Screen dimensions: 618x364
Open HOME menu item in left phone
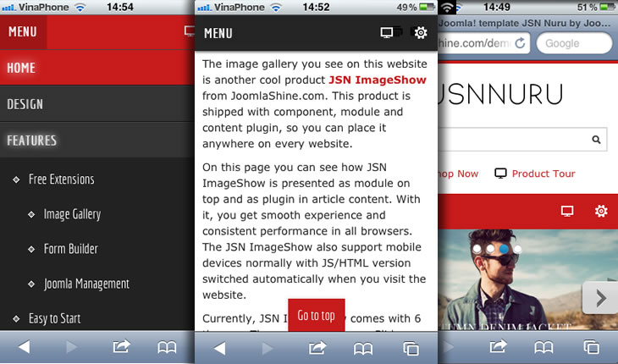pos(97,68)
